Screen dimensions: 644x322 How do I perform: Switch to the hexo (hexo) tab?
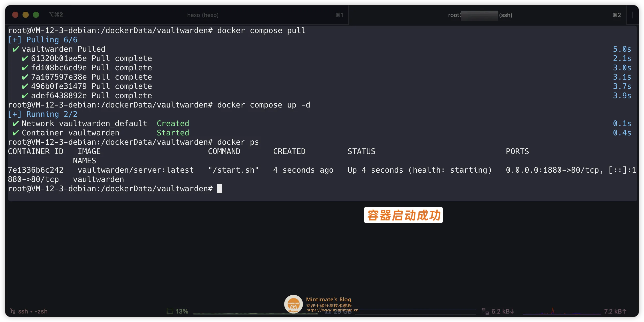203,15
